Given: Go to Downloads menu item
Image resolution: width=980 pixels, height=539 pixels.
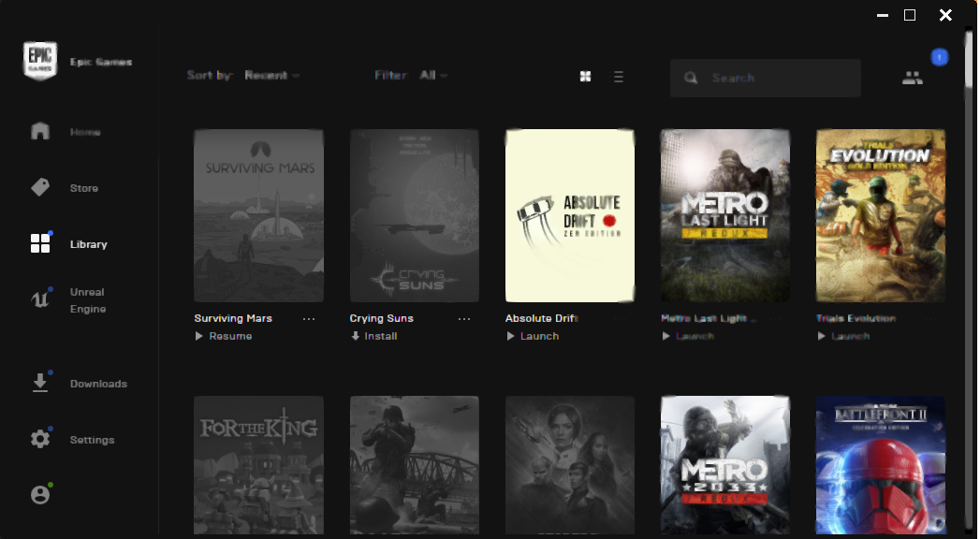Looking at the screenshot, I should pyautogui.click(x=98, y=384).
